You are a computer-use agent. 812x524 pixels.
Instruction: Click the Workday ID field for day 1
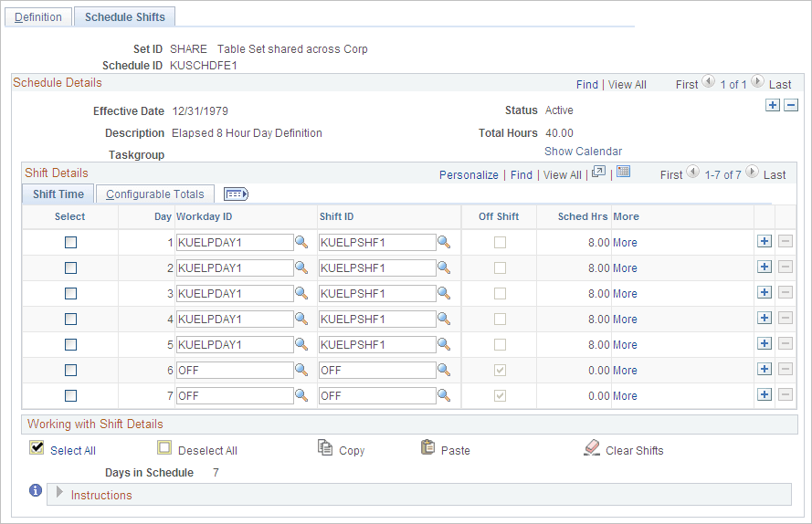tap(235, 242)
